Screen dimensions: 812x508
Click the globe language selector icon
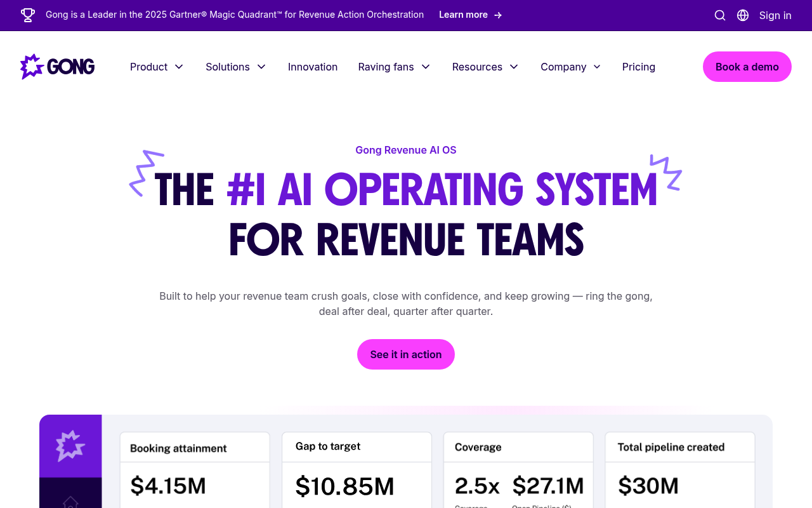(x=743, y=15)
